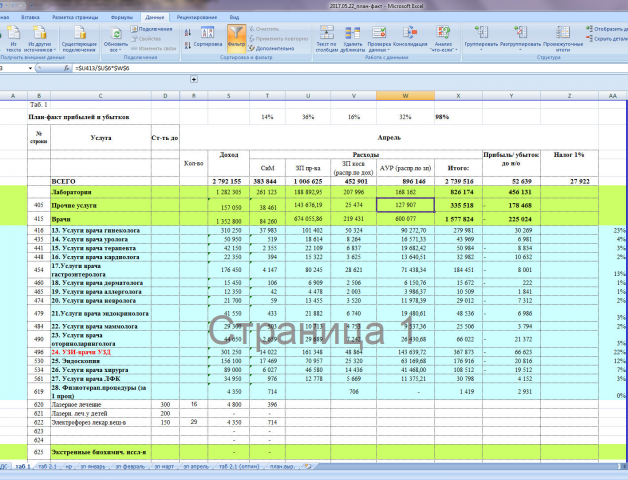Click the Налог 1% header
The height and width of the screenshot is (480, 628).
tap(569, 155)
